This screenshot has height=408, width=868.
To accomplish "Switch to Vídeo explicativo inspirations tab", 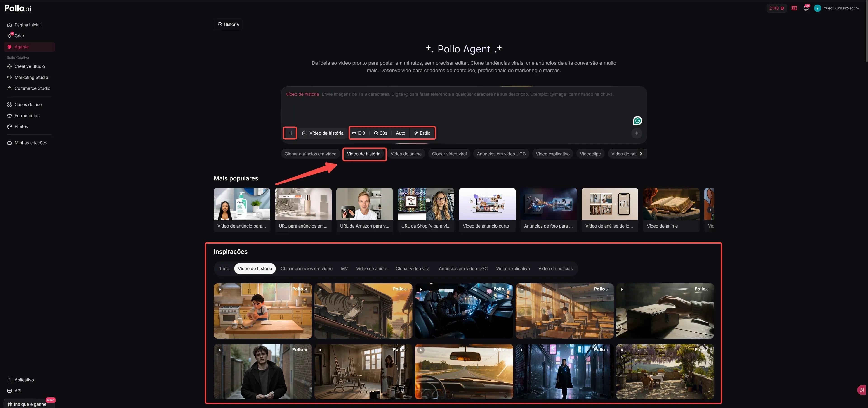I will (x=513, y=269).
